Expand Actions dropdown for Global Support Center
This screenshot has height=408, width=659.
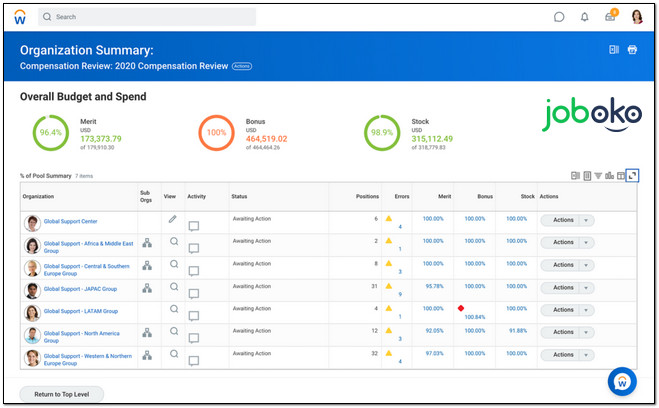coord(587,220)
